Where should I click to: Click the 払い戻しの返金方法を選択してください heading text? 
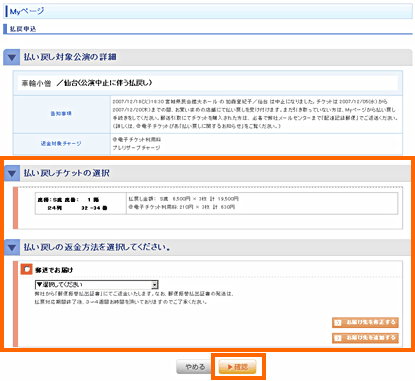(x=97, y=247)
